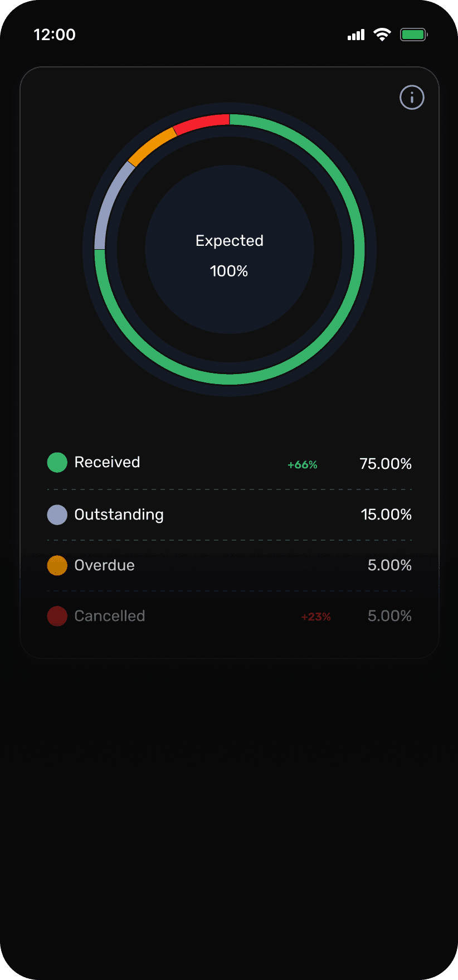Click the cellular signal icon
This screenshot has width=458, height=980.
click(355, 35)
